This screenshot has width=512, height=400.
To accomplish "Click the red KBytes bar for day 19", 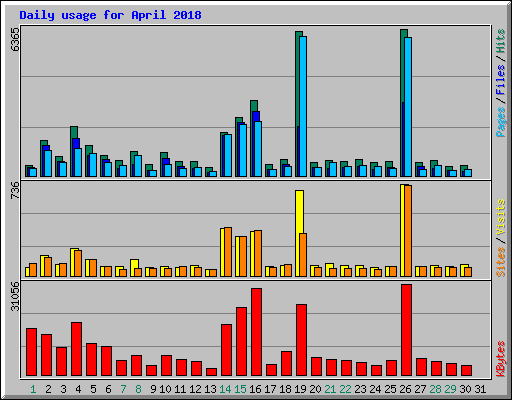I will tap(301, 340).
